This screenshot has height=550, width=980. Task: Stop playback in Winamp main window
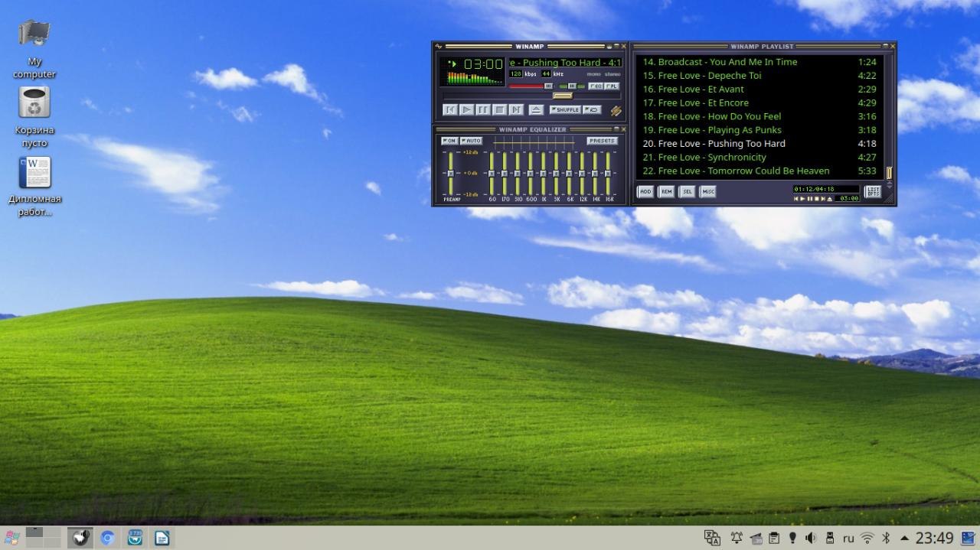click(x=500, y=109)
